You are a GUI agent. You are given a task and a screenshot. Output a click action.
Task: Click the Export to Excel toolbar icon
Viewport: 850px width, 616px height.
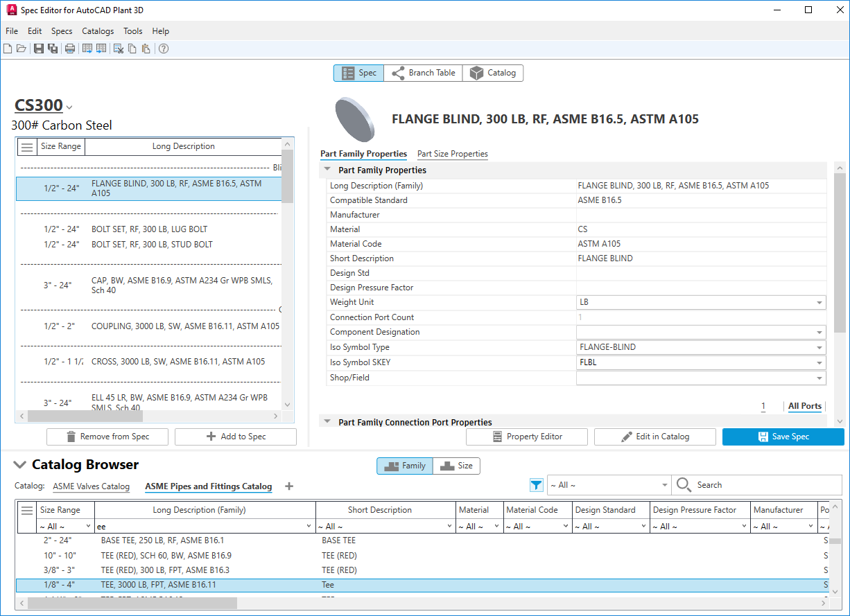point(87,49)
